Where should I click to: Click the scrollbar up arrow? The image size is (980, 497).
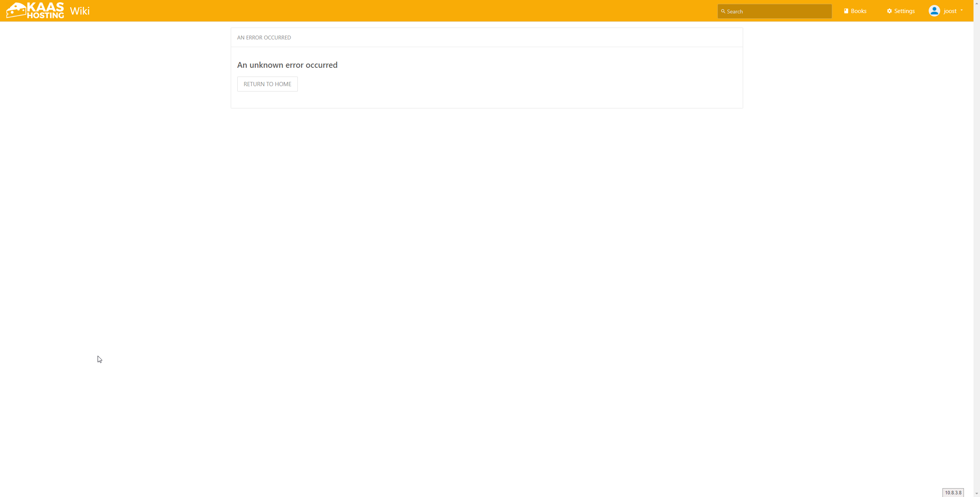pos(977,3)
